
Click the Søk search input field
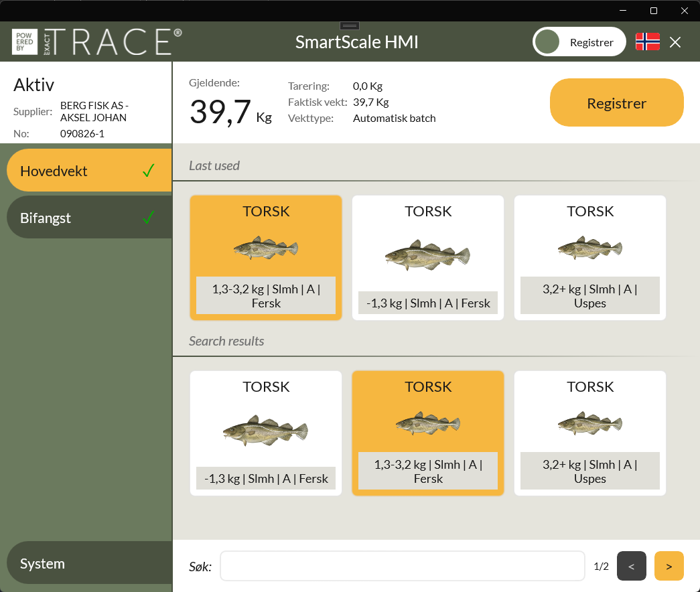pos(402,566)
